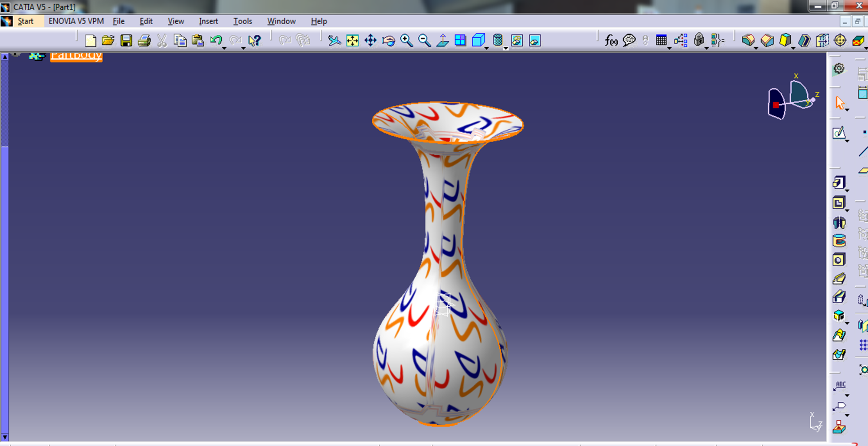This screenshot has width=868, height=446.
Task: Expand the view mode cylinder dropdown arrow
Action: click(x=506, y=48)
